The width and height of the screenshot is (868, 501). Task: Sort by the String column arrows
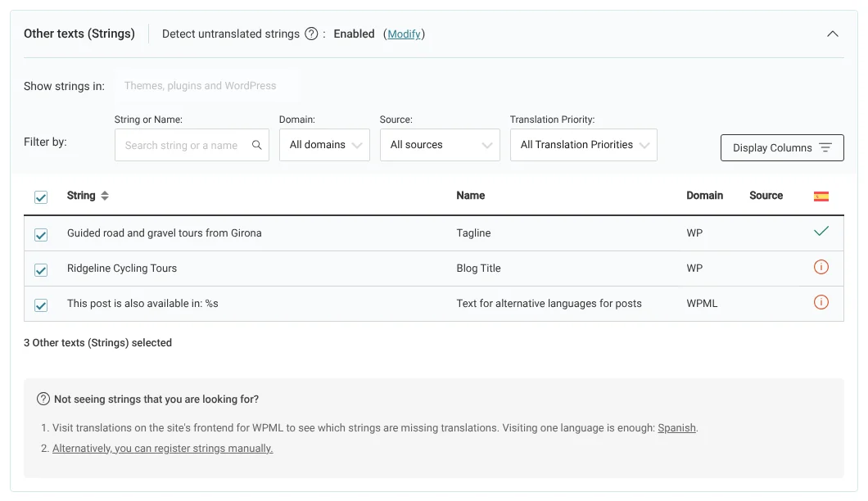click(x=105, y=196)
